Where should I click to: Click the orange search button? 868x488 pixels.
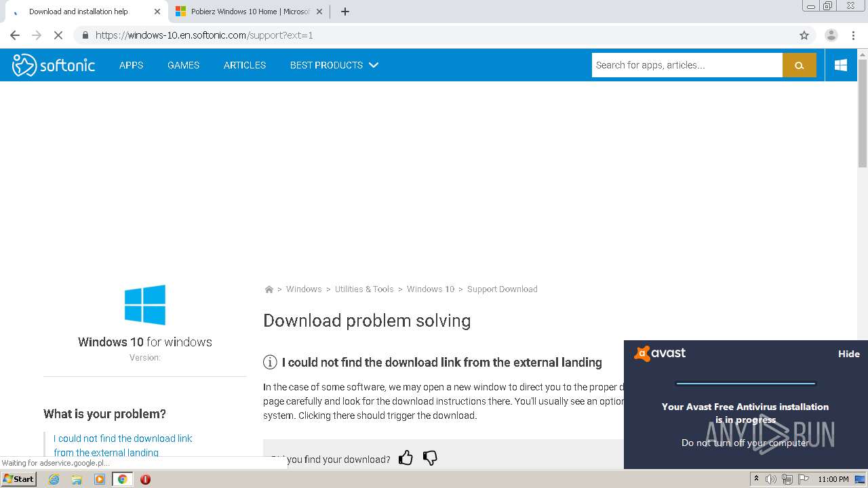point(799,65)
